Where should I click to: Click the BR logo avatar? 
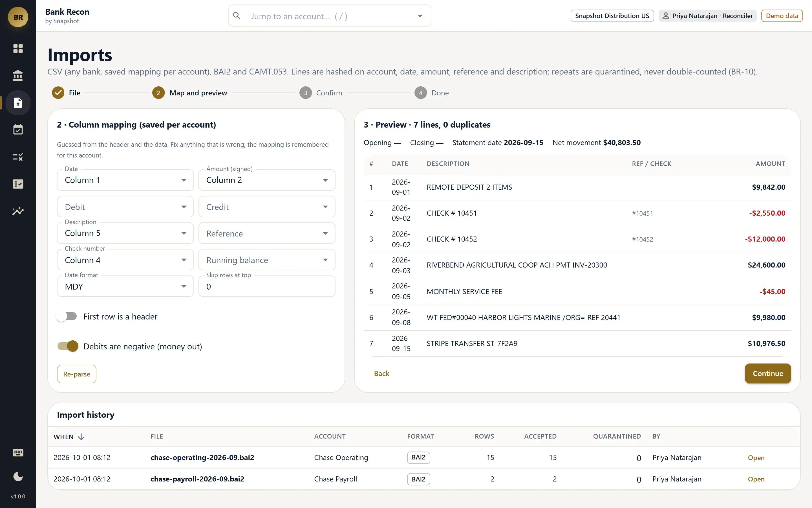tap(18, 17)
